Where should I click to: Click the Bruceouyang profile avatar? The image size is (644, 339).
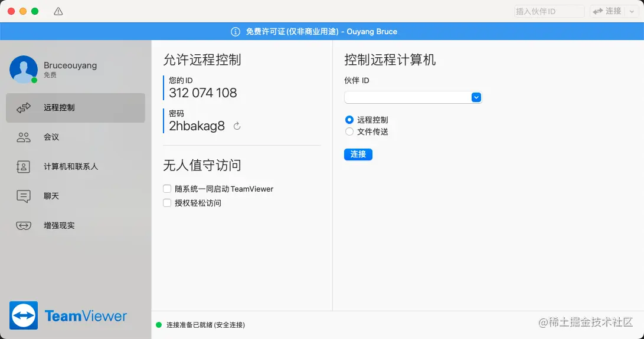pyautogui.click(x=24, y=70)
